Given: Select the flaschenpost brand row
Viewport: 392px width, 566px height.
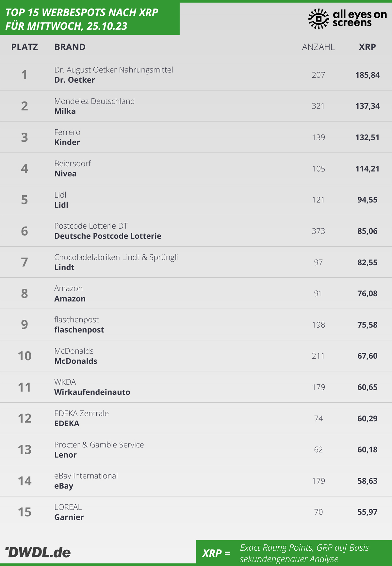Looking at the screenshot, I should (196, 325).
